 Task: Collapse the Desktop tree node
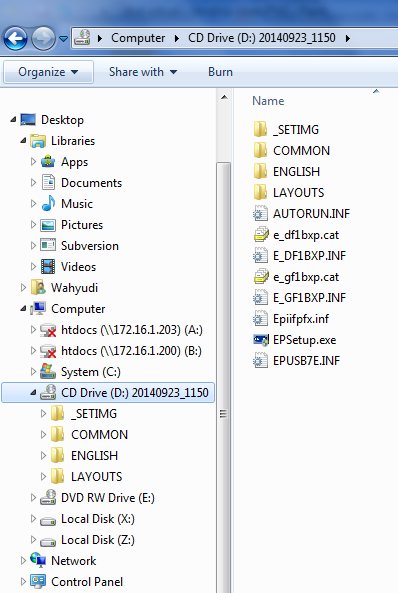[x=13, y=120]
